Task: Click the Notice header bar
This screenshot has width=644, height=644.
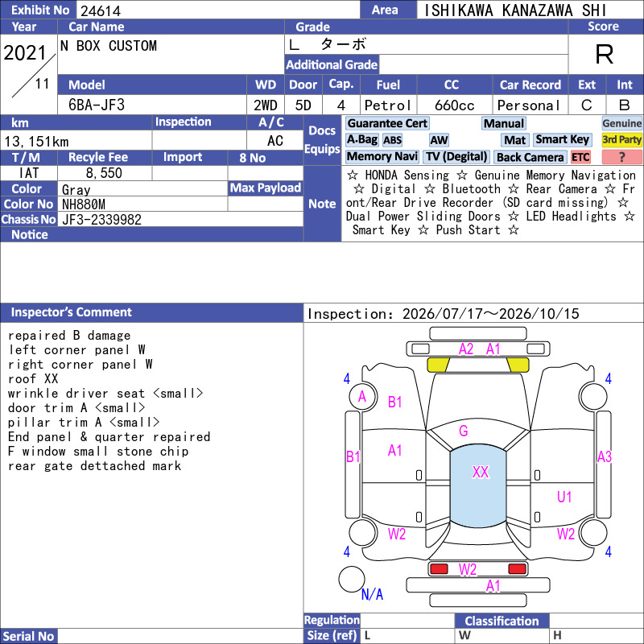Action: tap(151, 234)
